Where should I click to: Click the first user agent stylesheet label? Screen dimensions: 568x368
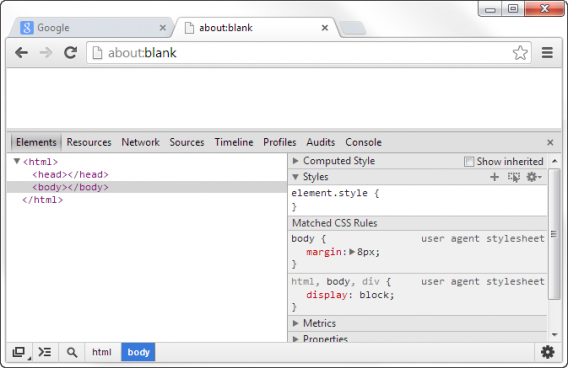[483, 239]
